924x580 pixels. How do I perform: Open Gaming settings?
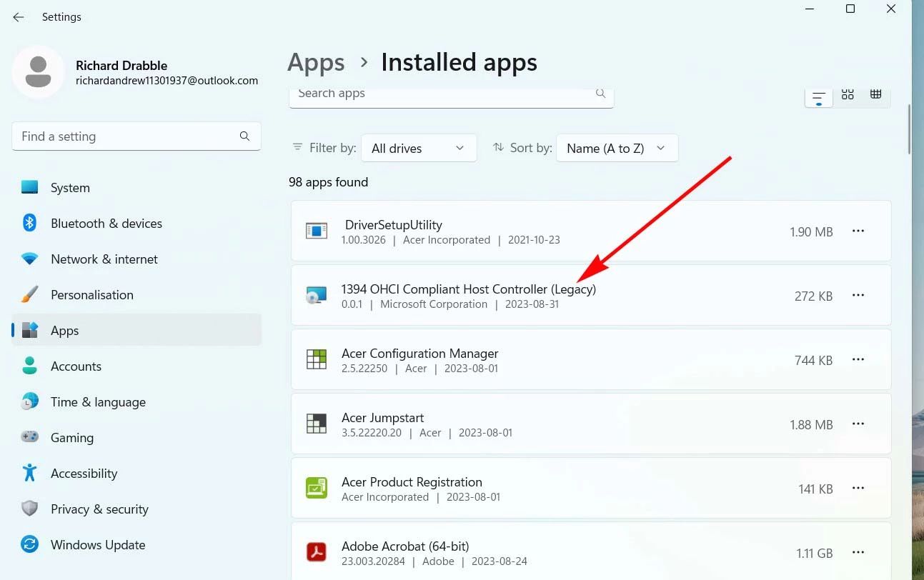pyautogui.click(x=136, y=438)
